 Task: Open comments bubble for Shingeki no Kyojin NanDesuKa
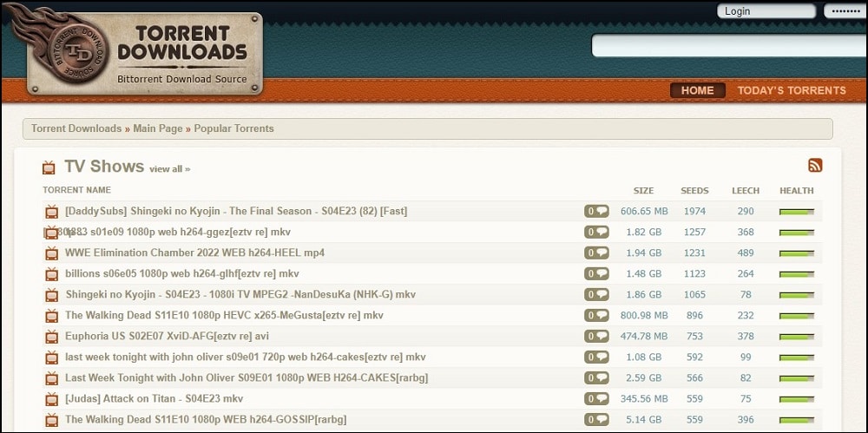coord(596,294)
